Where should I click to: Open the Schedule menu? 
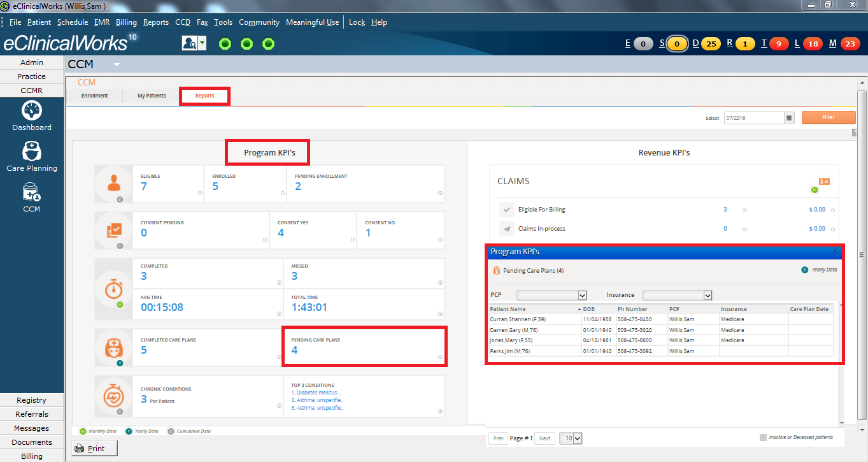(x=73, y=22)
